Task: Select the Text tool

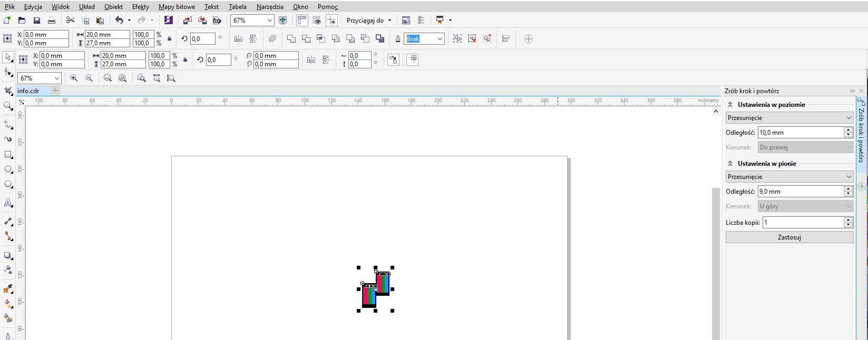Action: pos(8,203)
